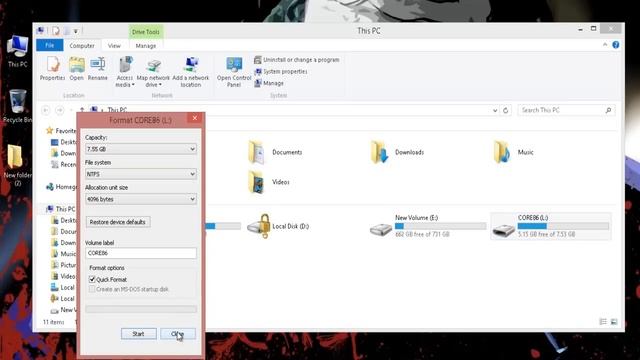The height and width of the screenshot is (360, 640).
Task: Open the Properties ribbon button
Action: pos(52,69)
